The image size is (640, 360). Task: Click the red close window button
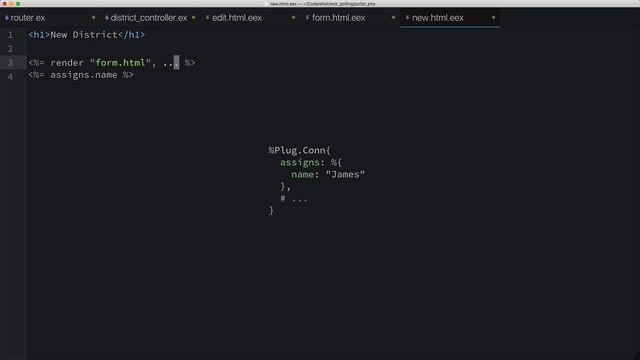coord(4,3)
